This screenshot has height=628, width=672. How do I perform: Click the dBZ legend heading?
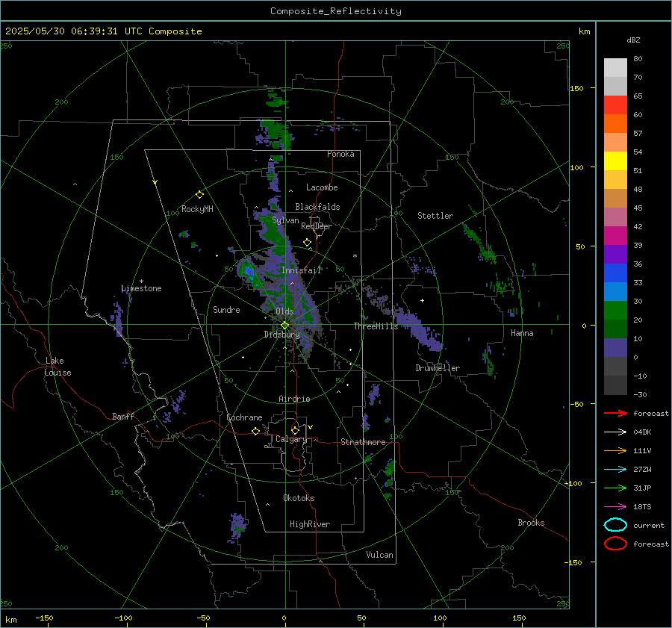(633, 40)
